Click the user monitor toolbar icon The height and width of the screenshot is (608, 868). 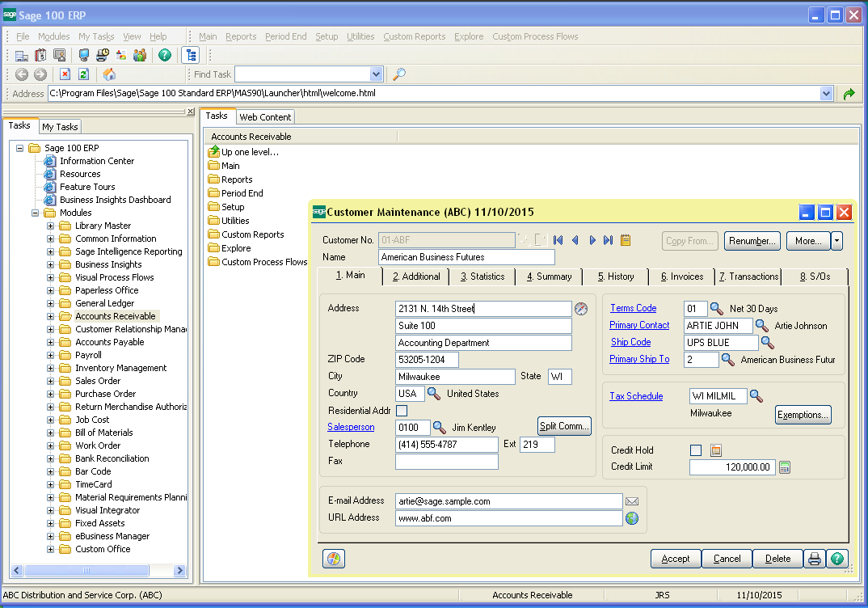click(x=59, y=55)
